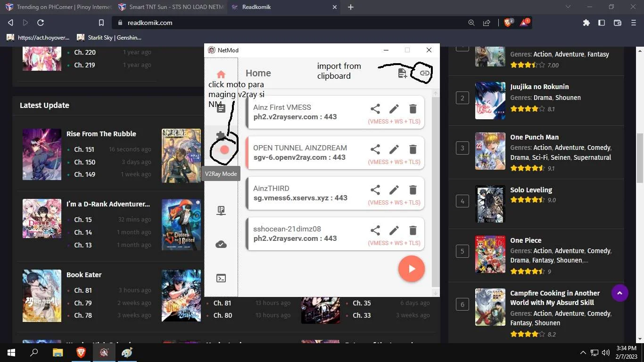Open Windows taskbar search
The height and width of the screenshot is (362, 644).
pyautogui.click(x=34, y=352)
